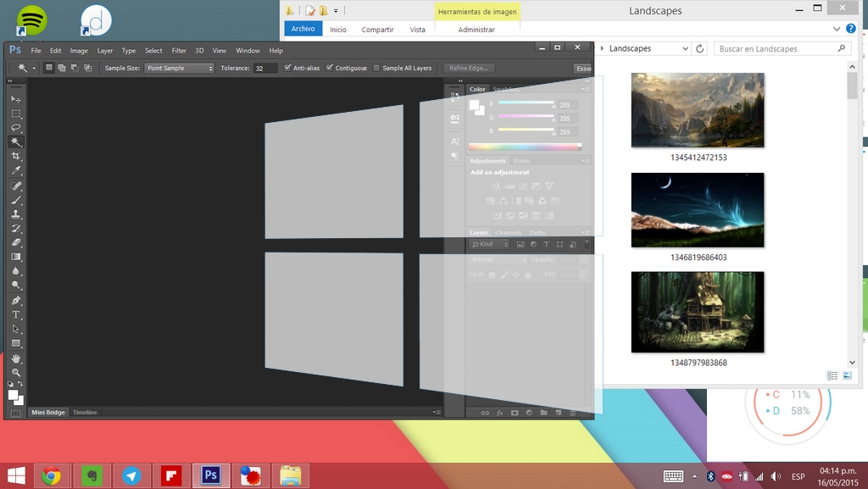Switch to Intersect with selection mode
The width and height of the screenshot is (868, 489).
pos(87,68)
